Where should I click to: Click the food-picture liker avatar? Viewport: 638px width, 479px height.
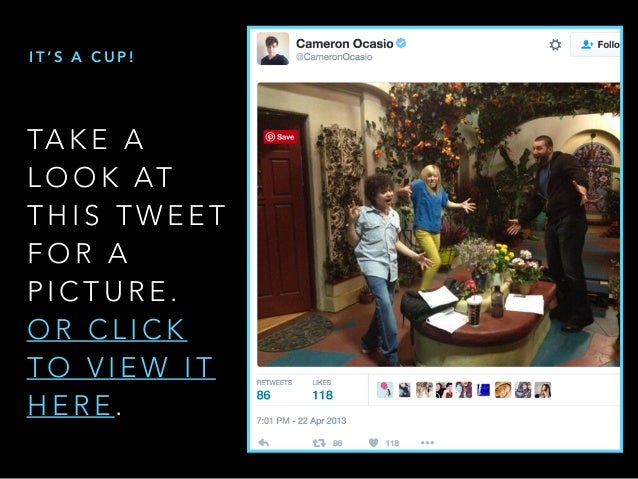pos(503,390)
